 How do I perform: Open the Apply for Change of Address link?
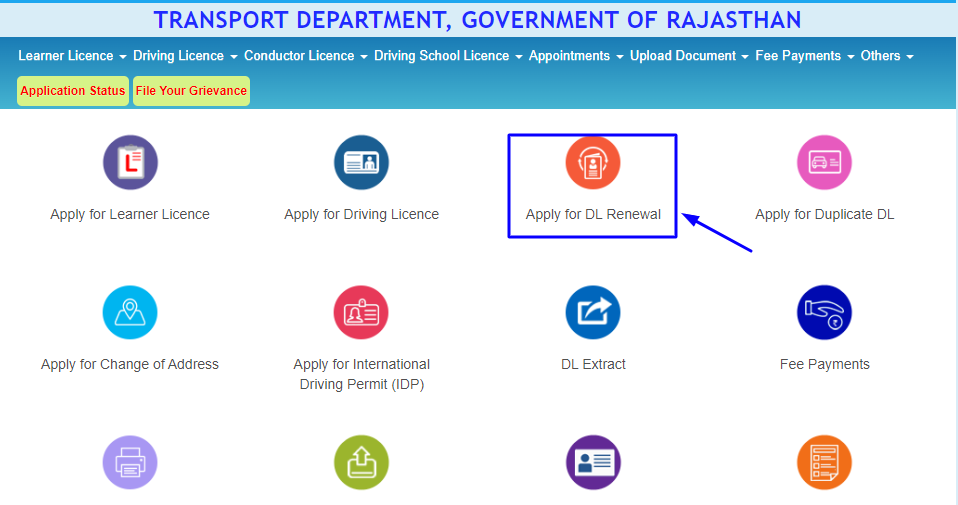[130, 365]
